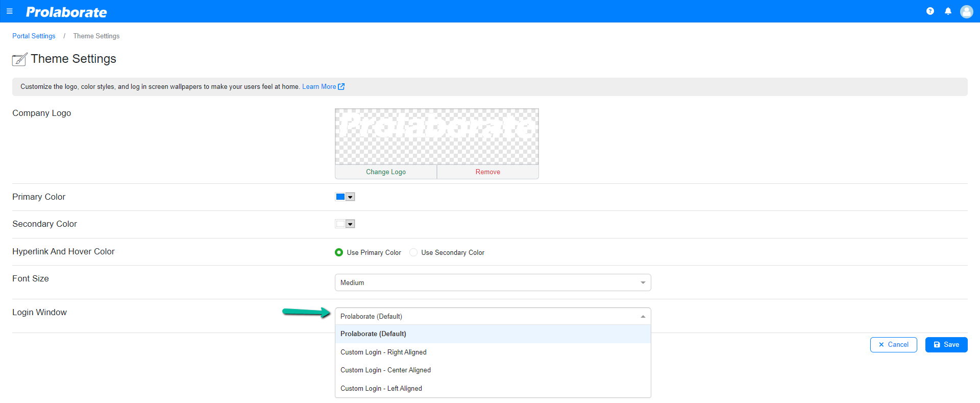Select Use Secondary Color radio option
This screenshot has width=980, height=403.
point(413,252)
